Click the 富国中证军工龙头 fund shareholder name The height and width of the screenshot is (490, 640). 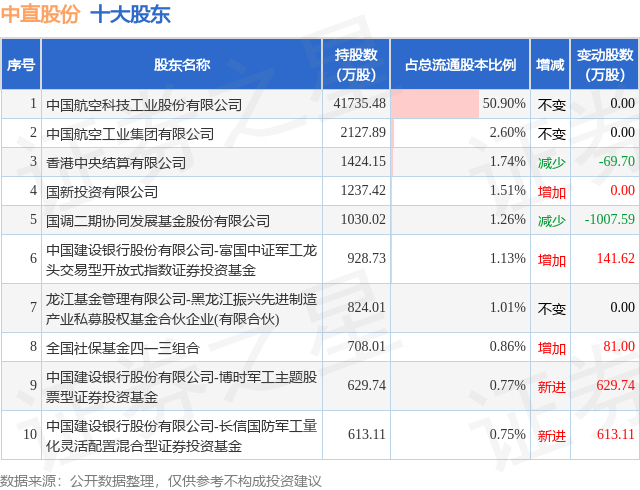tap(182, 260)
